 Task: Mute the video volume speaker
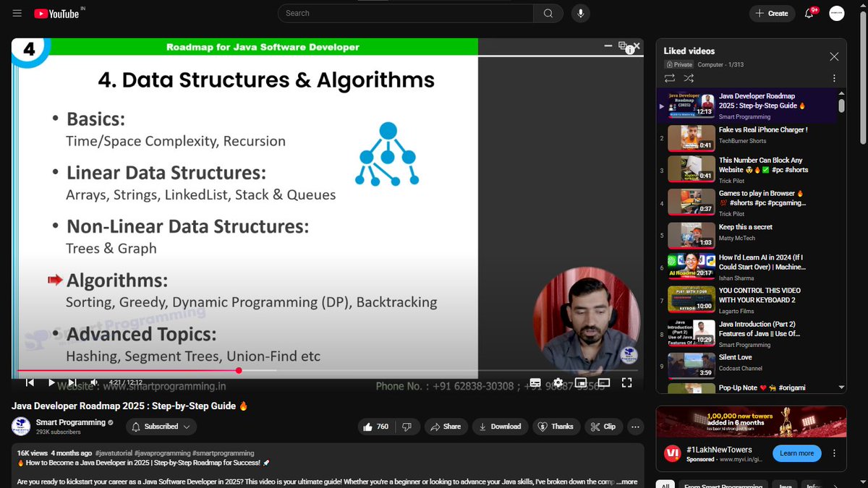coord(94,382)
